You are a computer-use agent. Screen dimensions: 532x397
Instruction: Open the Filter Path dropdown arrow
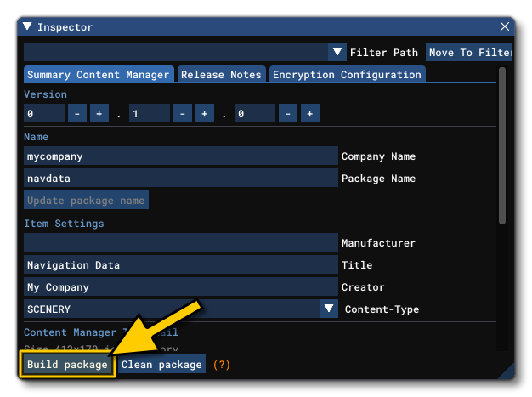(337, 53)
